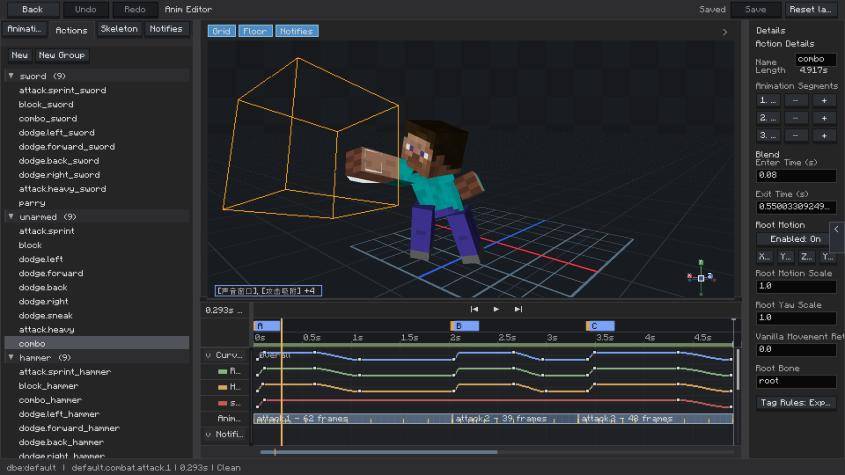Viewport: 845px width, 475px height.
Task: Click the side-panel collapse chevron near Root Motion
Action: coord(836,229)
